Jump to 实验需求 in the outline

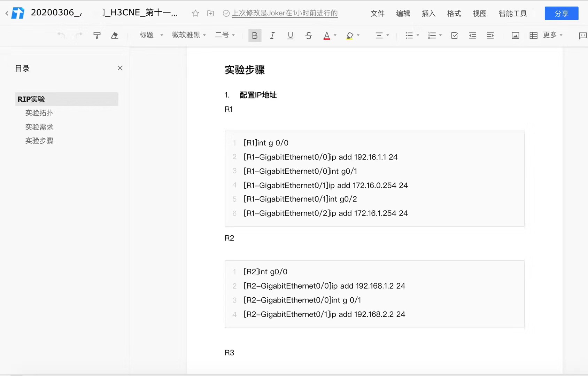pos(39,127)
